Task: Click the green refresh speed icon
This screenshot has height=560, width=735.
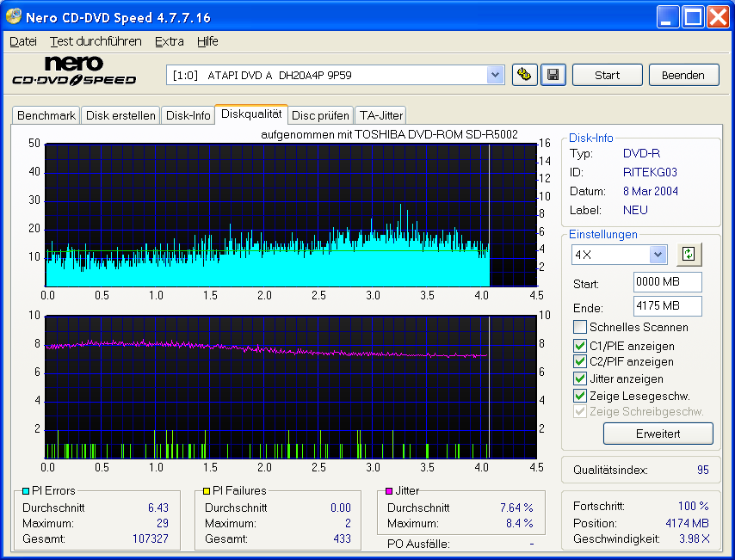Action: [x=689, y=254]
